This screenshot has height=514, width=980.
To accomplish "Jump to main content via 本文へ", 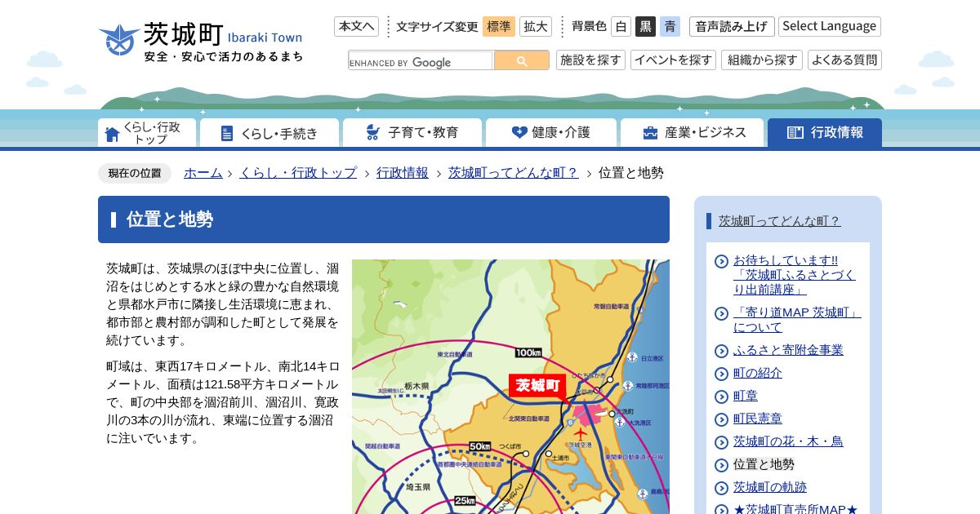I will click(357, 26).
